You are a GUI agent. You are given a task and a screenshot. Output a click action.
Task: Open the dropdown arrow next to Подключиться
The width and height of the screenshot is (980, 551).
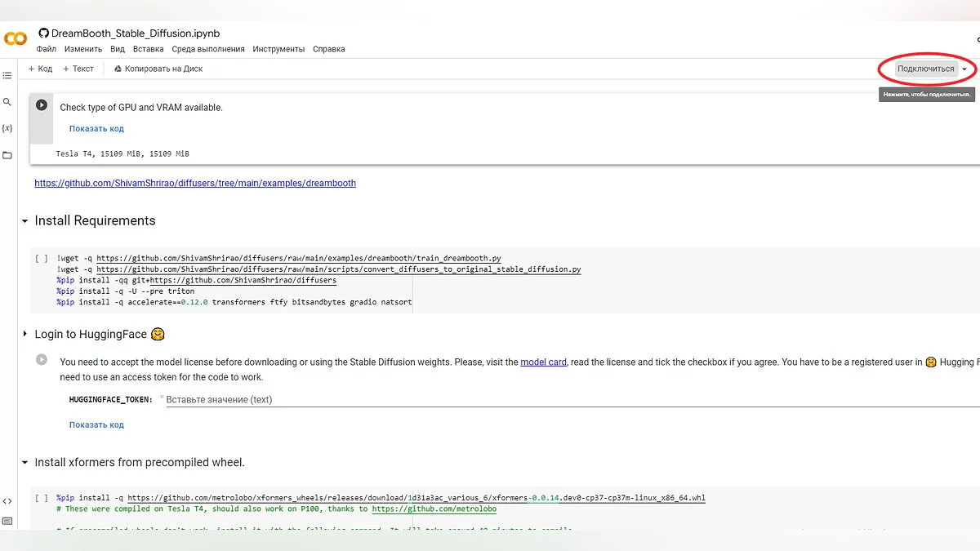(x=964, y=69)
